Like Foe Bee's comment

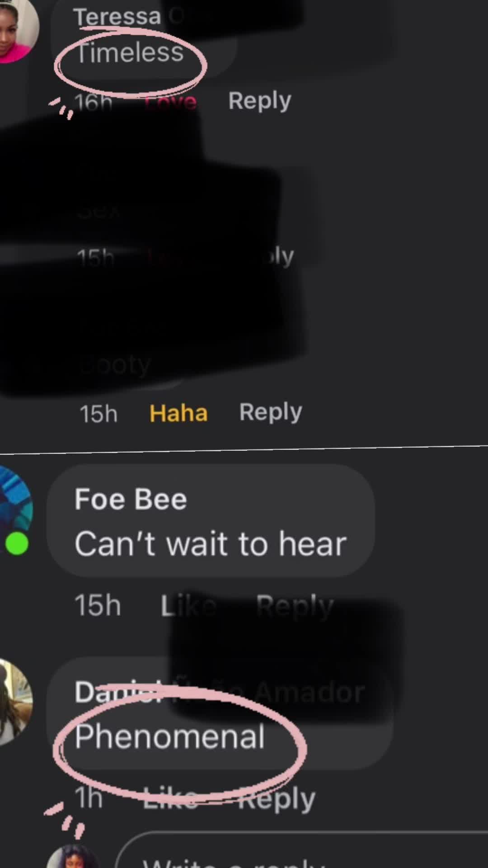pos(188,606)
